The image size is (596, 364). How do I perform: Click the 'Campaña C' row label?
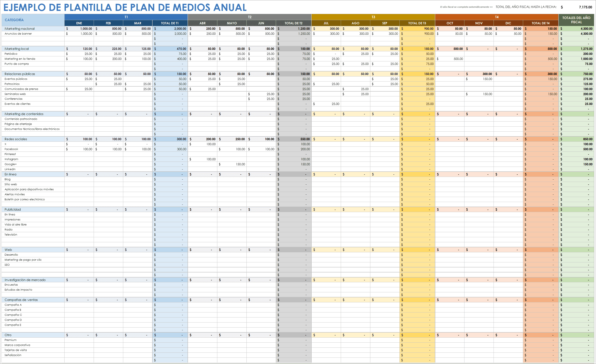point(13,315)
